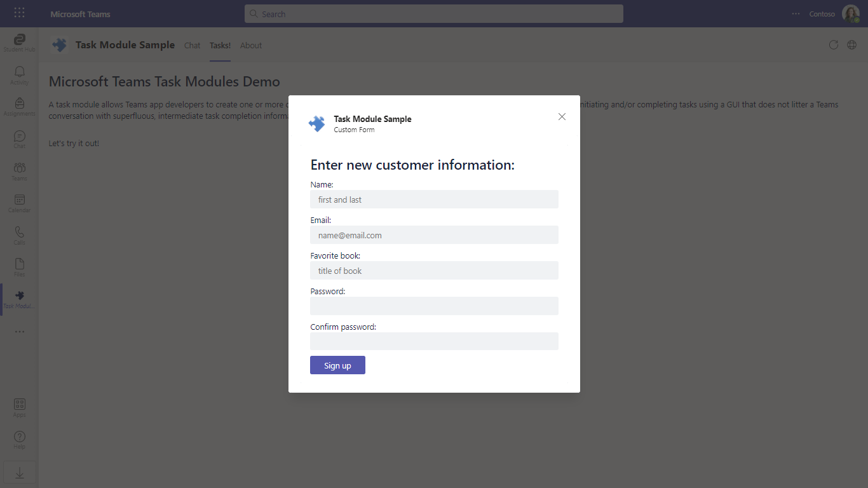The width and height of the screenshot is (868, 488).
Task: Open Student Hub in the sidebar
Action: click(x=19, y=43)
